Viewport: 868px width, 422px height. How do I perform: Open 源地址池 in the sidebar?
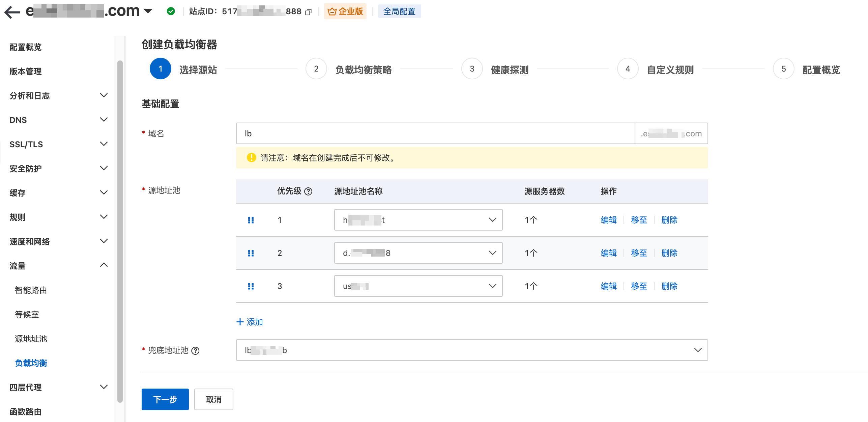31,339
